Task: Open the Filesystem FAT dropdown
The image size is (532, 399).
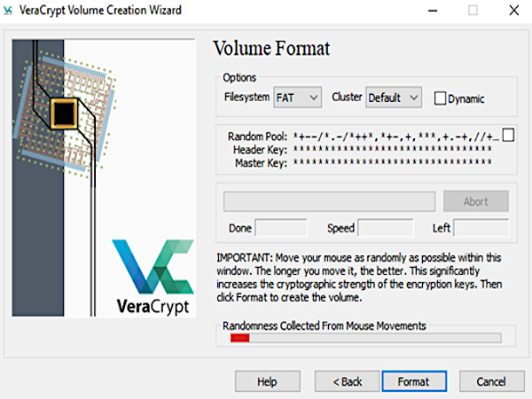Action: (x=298, y=98)
